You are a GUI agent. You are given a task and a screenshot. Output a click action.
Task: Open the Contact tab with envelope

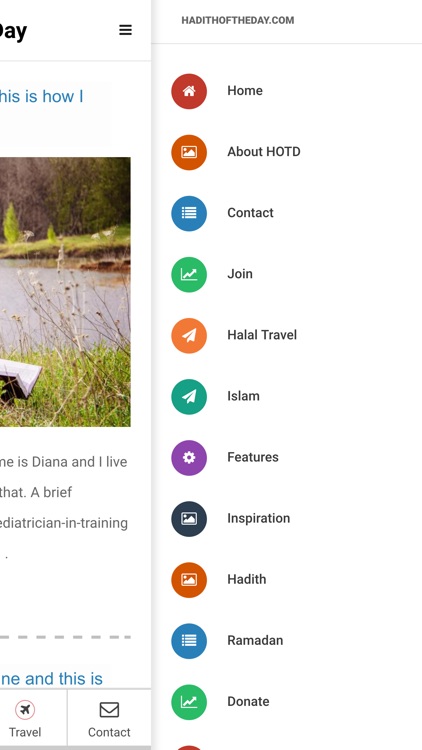coord(109,719)
